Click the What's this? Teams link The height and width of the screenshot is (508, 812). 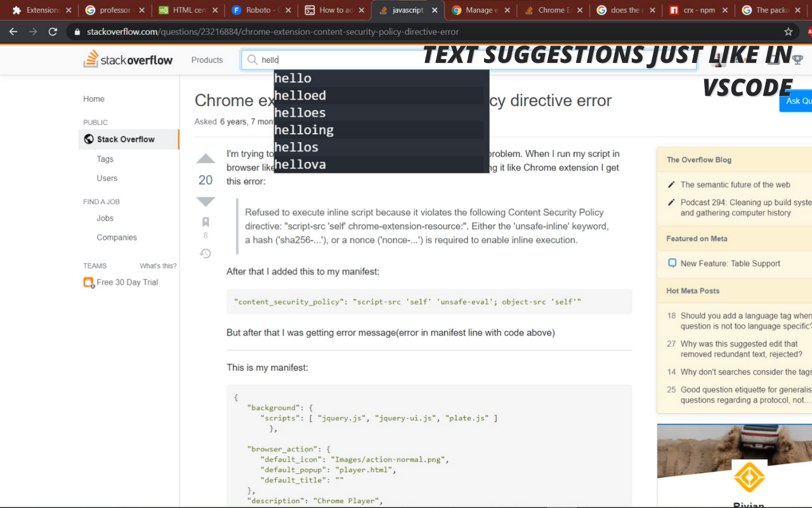pos(158,265)
